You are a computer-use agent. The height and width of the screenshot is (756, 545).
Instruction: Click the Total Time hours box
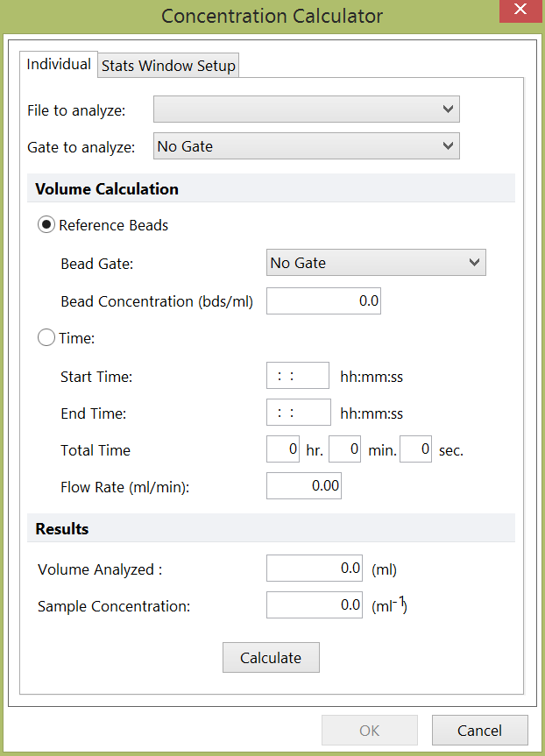click(x=284, y=450)
